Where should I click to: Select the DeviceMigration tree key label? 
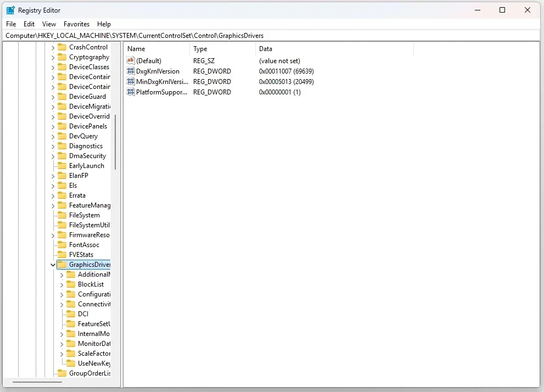pos(90,106)
